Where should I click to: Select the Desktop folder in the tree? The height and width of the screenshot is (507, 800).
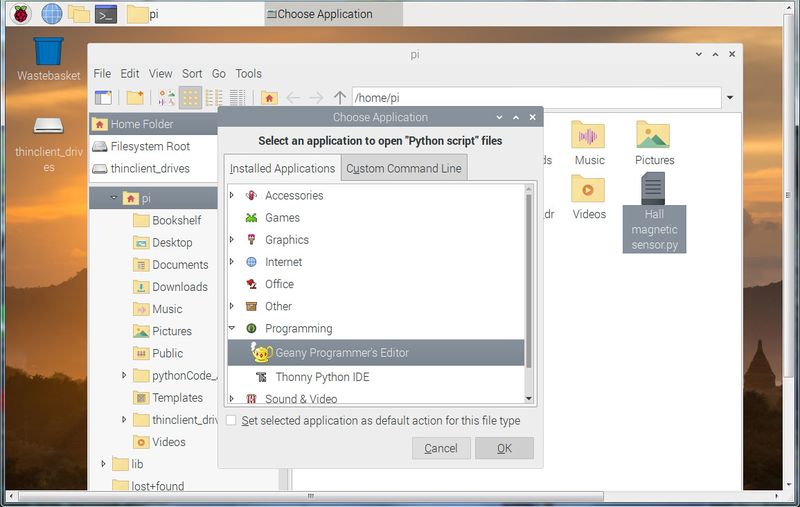(163, 242)
